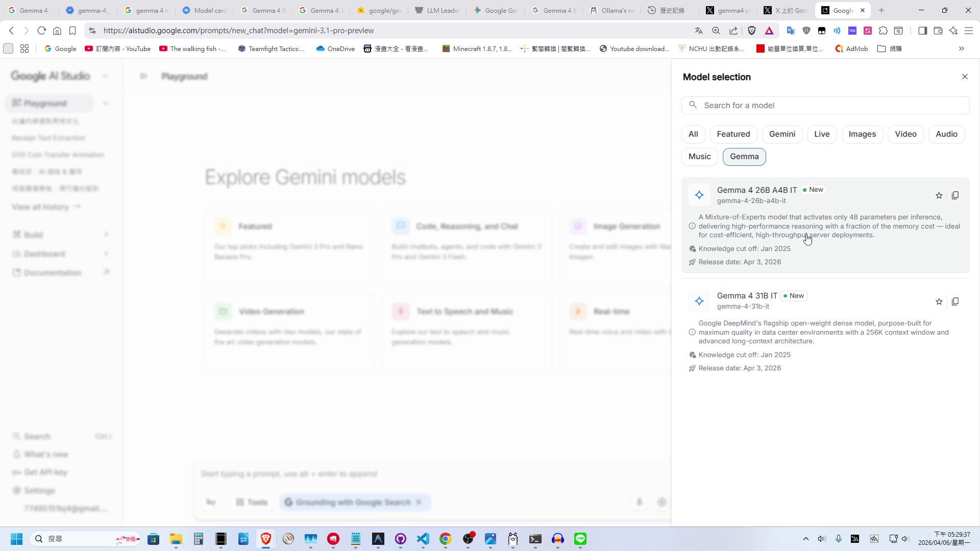Open a new browser tab
The width and height of the screenshot is (980, 551).
881,10
